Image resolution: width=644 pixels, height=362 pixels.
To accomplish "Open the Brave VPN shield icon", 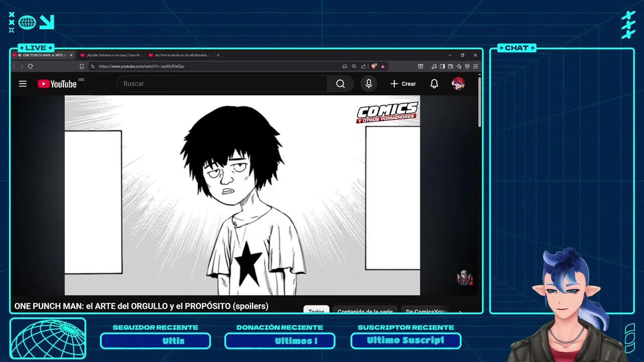I will click(x=467, y=66).
